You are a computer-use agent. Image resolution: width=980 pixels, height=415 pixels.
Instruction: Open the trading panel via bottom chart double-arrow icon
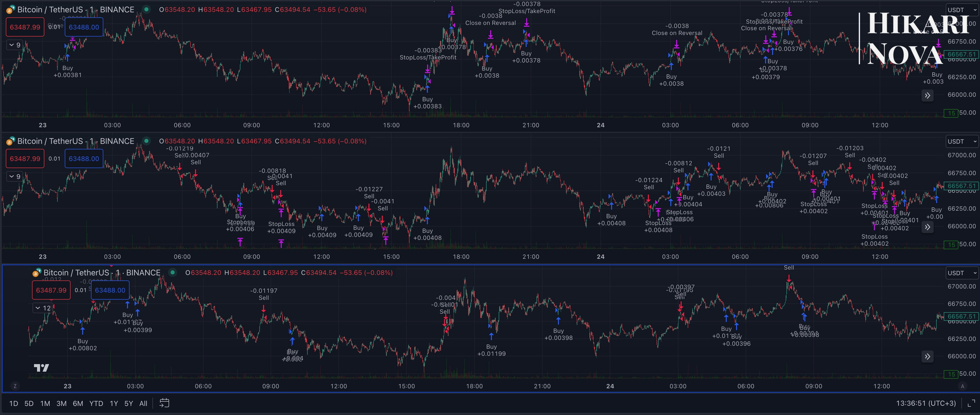928,357
